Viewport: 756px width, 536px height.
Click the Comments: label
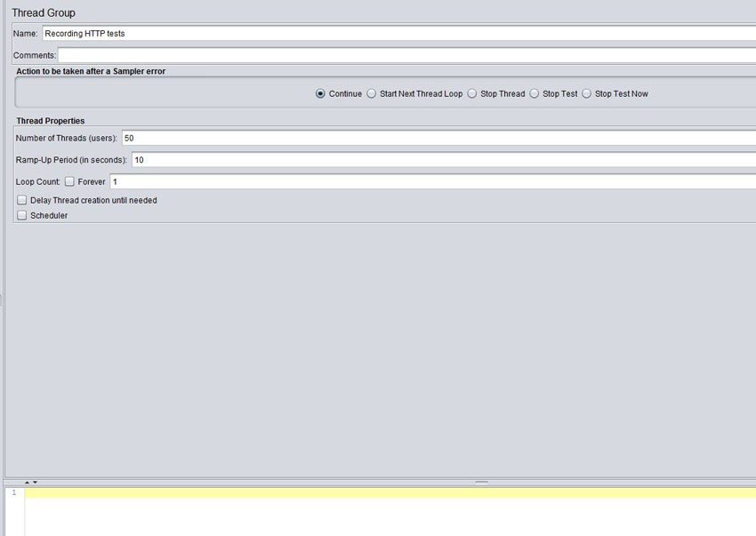tap(35, 55)
